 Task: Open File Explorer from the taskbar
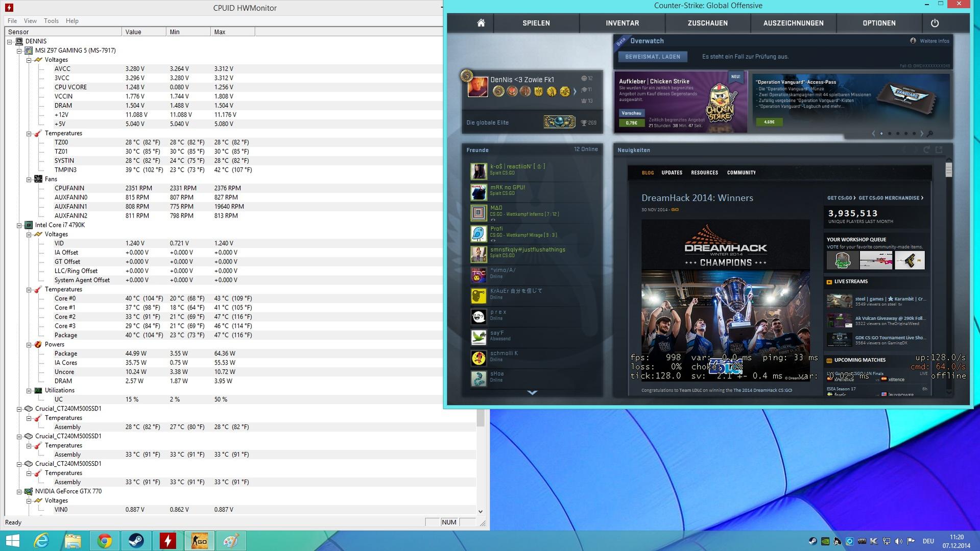[x=73, y=541]
